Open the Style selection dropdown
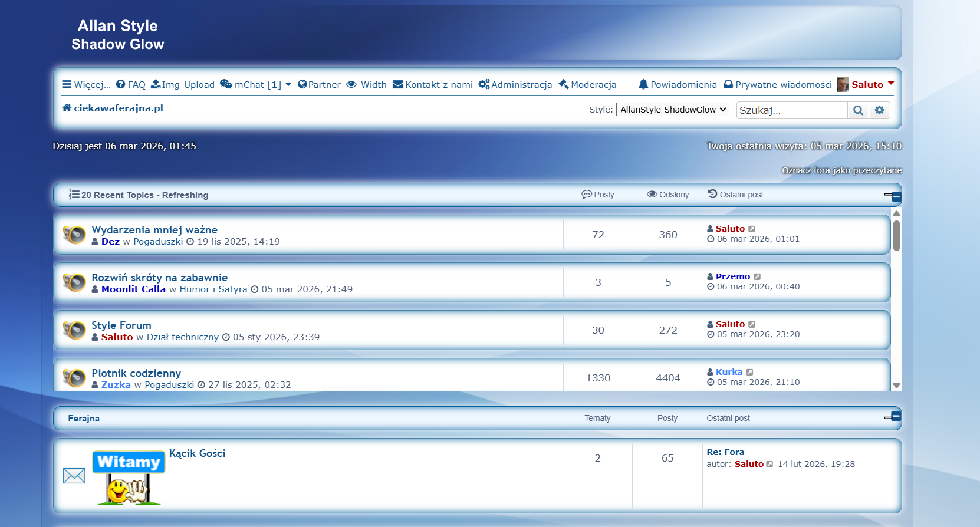Viewport: 980px width, 527px height. pos(672,110)
